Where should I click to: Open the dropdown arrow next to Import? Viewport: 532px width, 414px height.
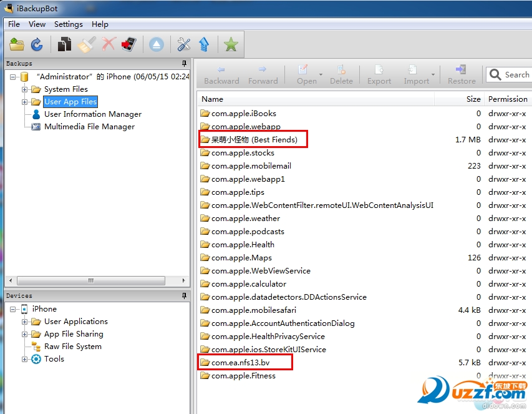pyautogui.click(x=433, y=74)
